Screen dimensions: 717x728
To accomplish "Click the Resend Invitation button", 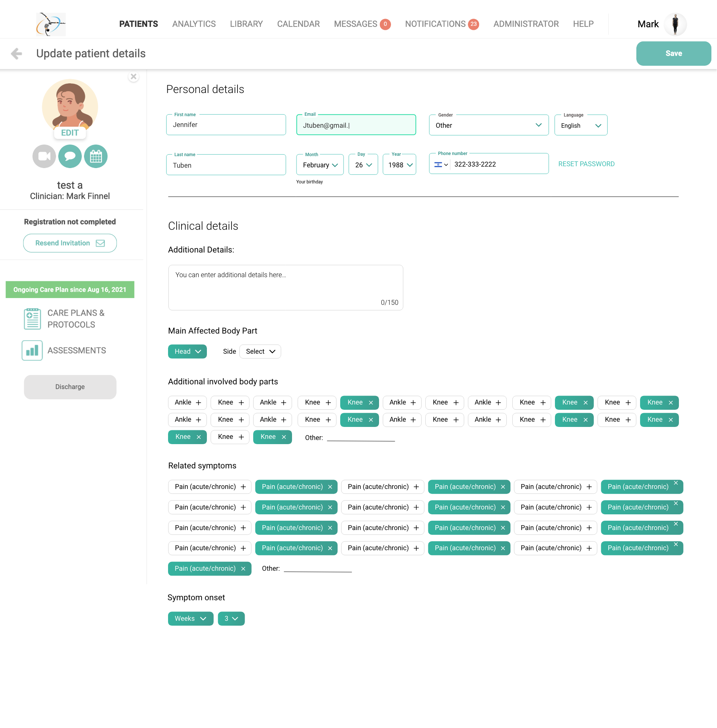I will click(70, 243).
